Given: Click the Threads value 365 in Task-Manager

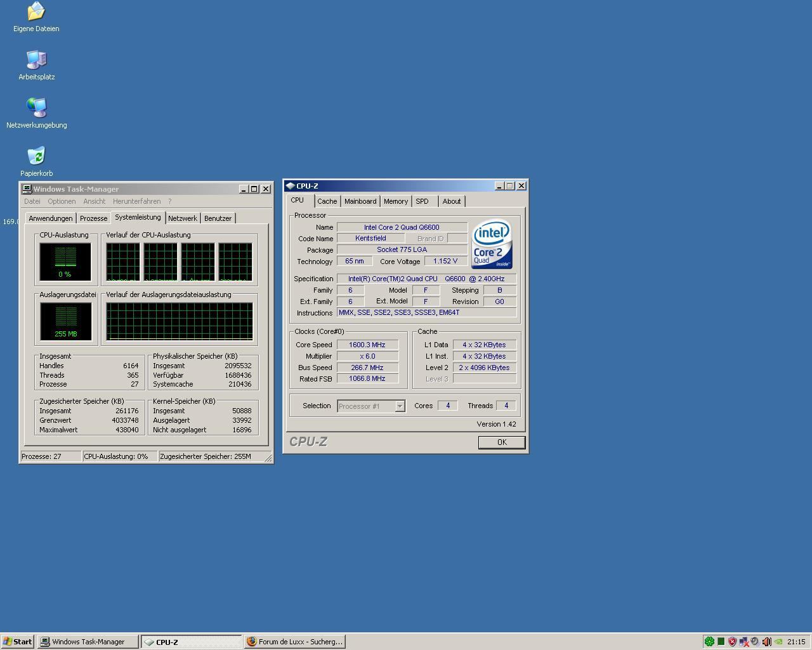Looking at the screenshot, I should click(x=133, y=375).
